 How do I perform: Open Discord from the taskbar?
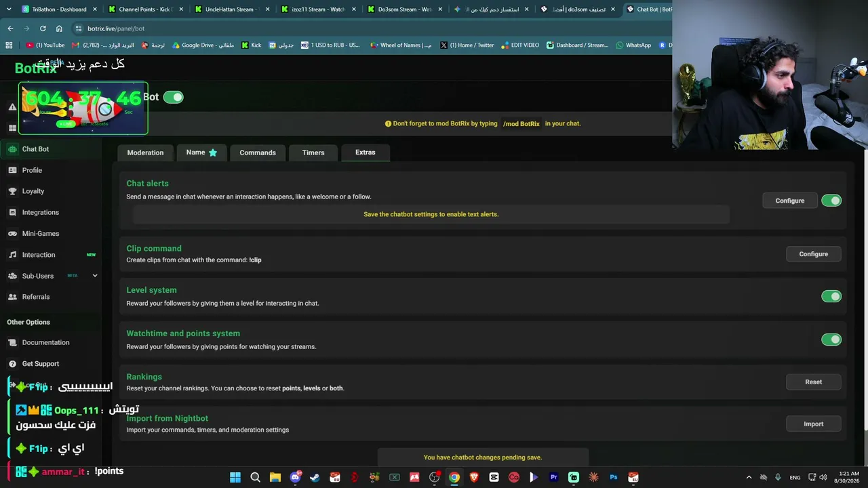[295, 477]
